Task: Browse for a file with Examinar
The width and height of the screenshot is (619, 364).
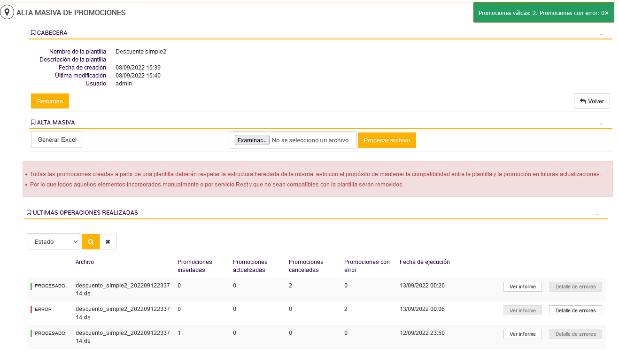Action: coord(252,140)
